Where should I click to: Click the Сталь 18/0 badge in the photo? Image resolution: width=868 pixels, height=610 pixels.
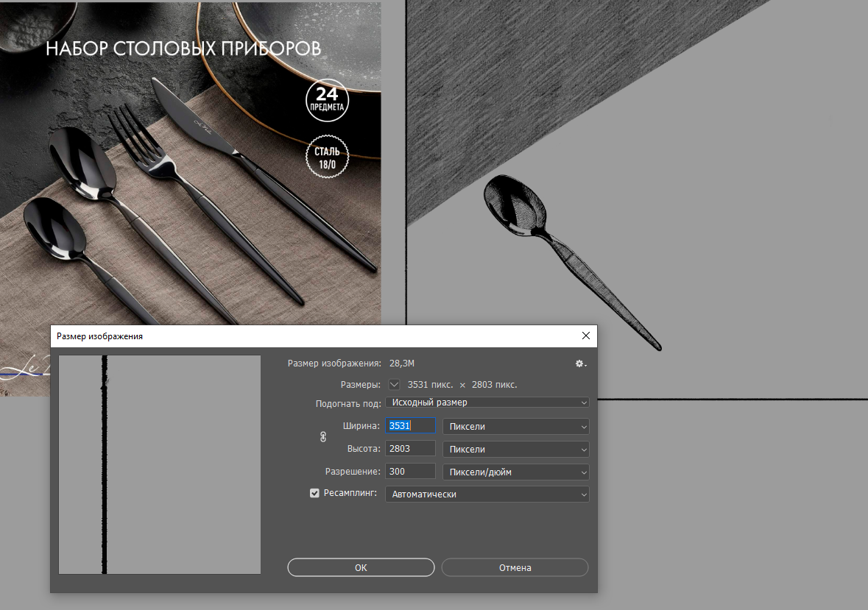[327, 157]
